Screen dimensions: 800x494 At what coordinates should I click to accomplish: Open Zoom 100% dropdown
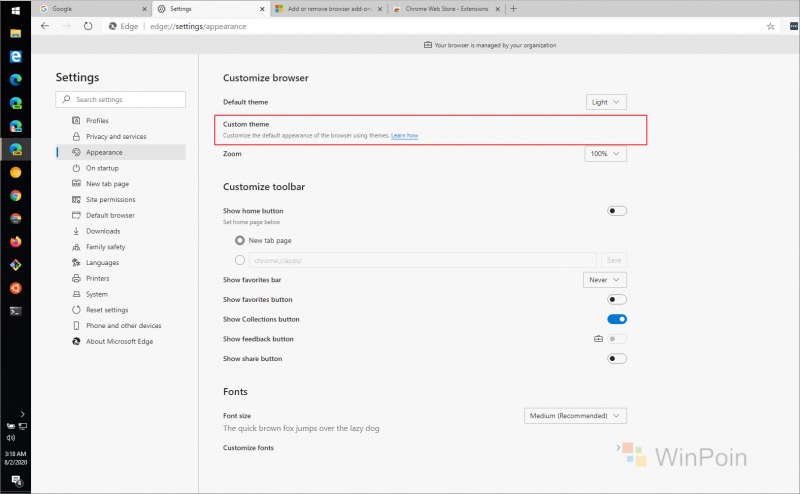pos(605,154)
